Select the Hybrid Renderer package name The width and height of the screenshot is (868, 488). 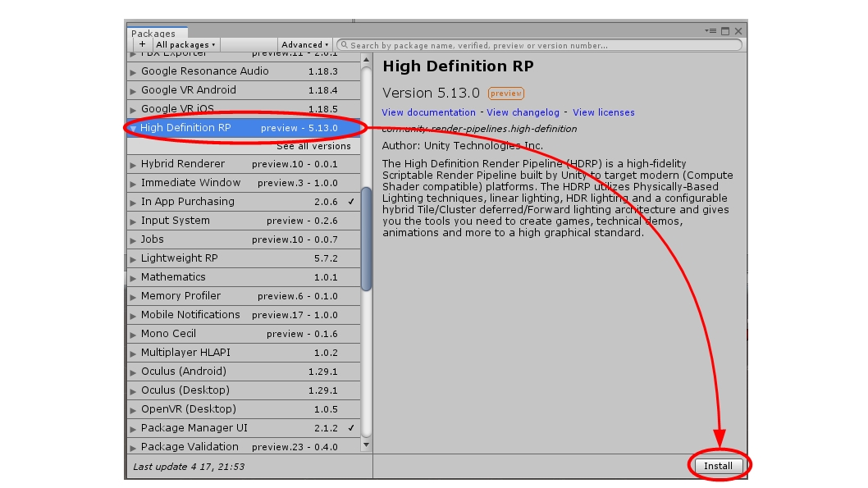183,164
